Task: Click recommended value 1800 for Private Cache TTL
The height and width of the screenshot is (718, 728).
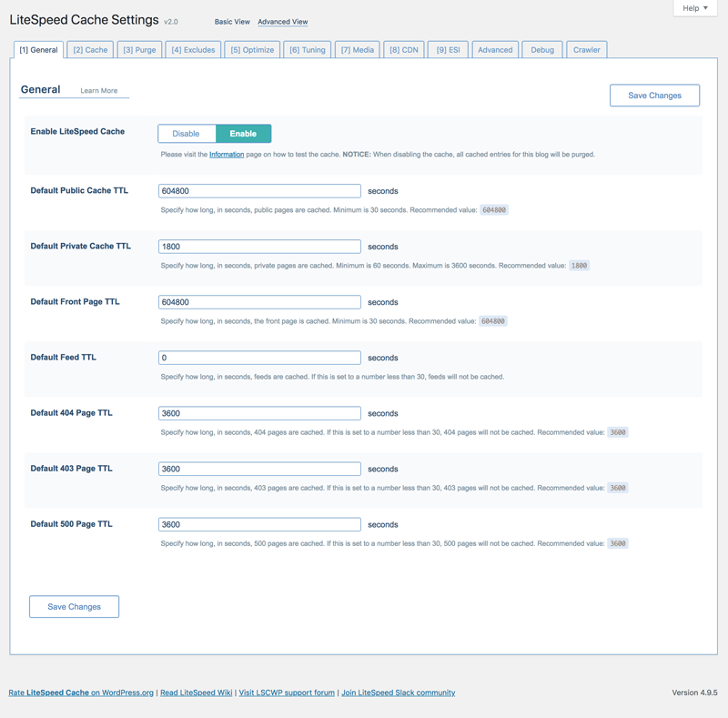Action: (579, 266)
